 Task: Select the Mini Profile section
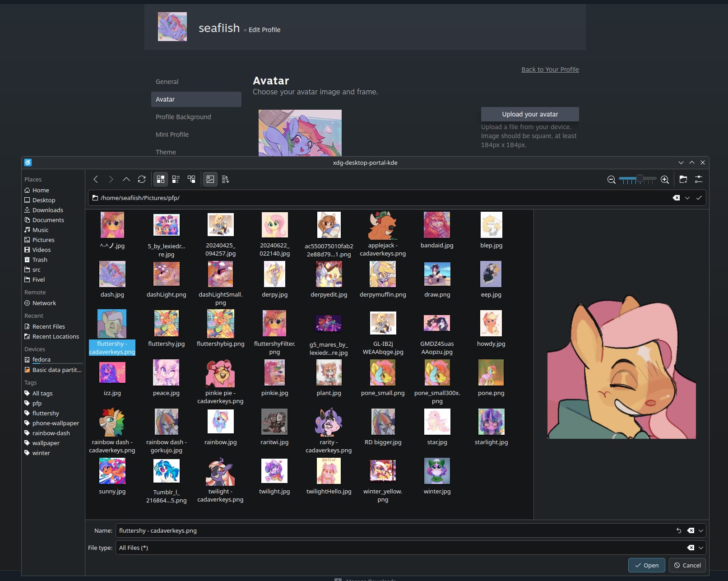pyautogui.click(x=172, y=135)
